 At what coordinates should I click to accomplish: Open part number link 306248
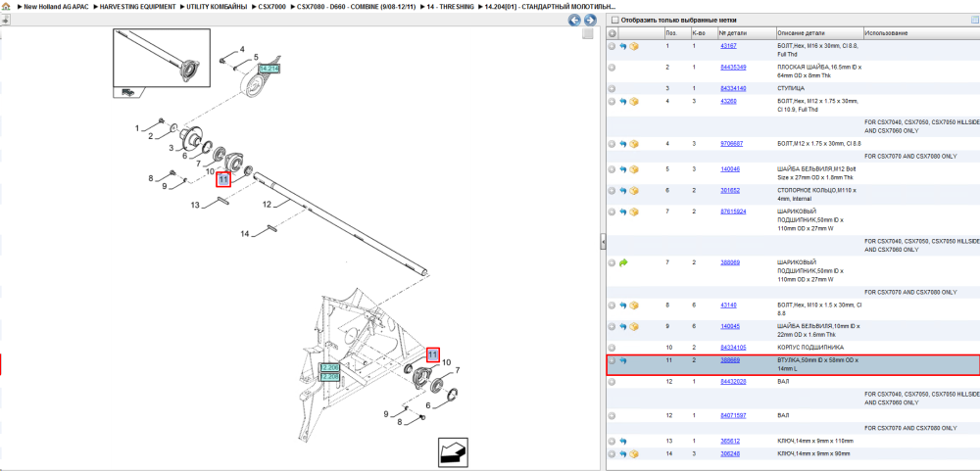pos(730,453)
